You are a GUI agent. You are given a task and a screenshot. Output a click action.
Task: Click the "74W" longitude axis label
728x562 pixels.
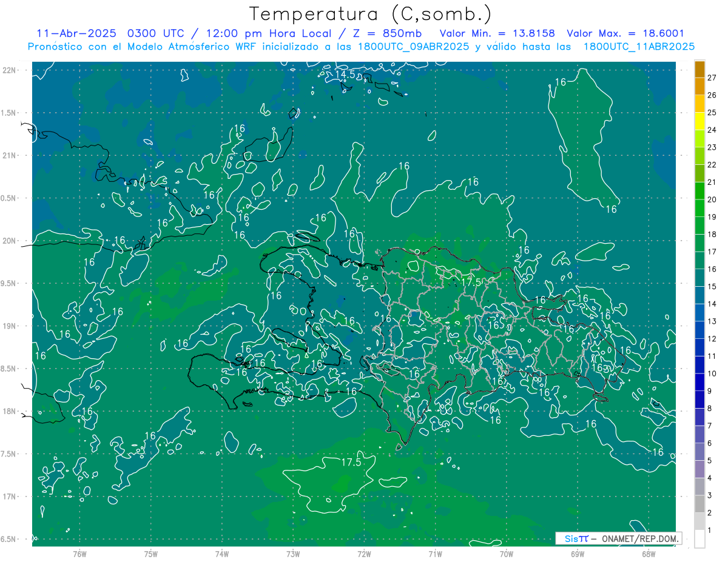(222, 554)
